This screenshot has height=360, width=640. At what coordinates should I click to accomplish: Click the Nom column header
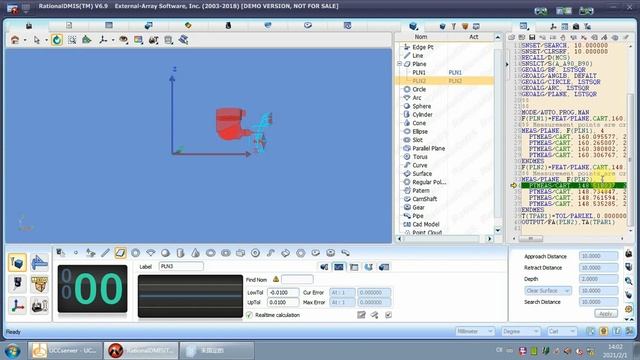click(421, 37)
